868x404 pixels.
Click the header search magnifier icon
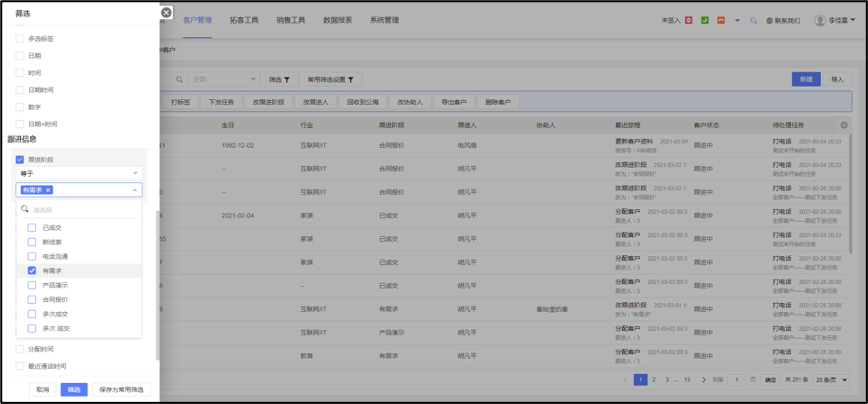click(753, 20)
